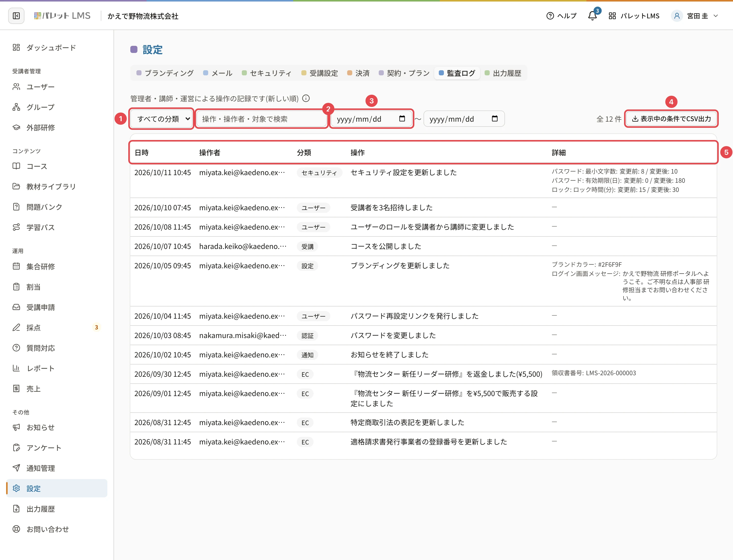The width and height of the screenshot is (733, 560).
Task: Click the harada.keiko@kaedeno operator cell
Action: tap(243, 246)
